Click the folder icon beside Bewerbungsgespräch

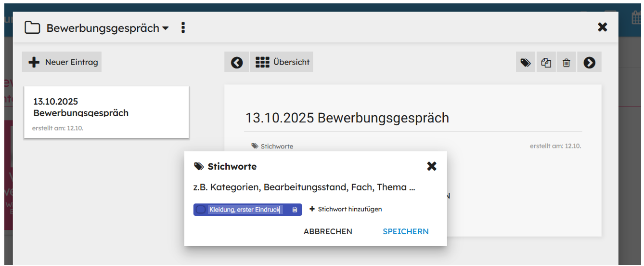pyautogui.click(x=32, y=28)
